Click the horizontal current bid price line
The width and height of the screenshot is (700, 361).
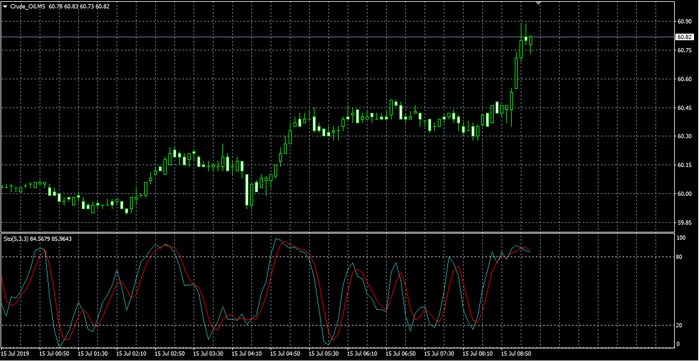point(338,37)
